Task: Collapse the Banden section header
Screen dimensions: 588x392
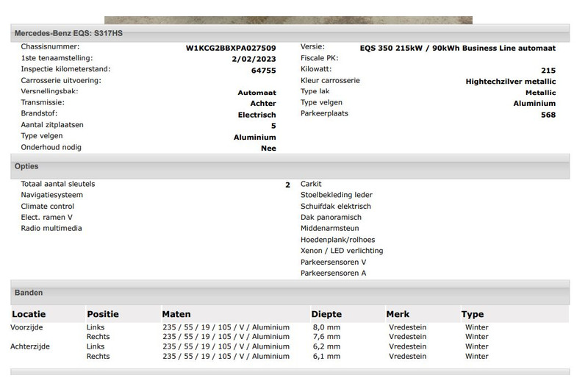Action: (x=29, y=293)
